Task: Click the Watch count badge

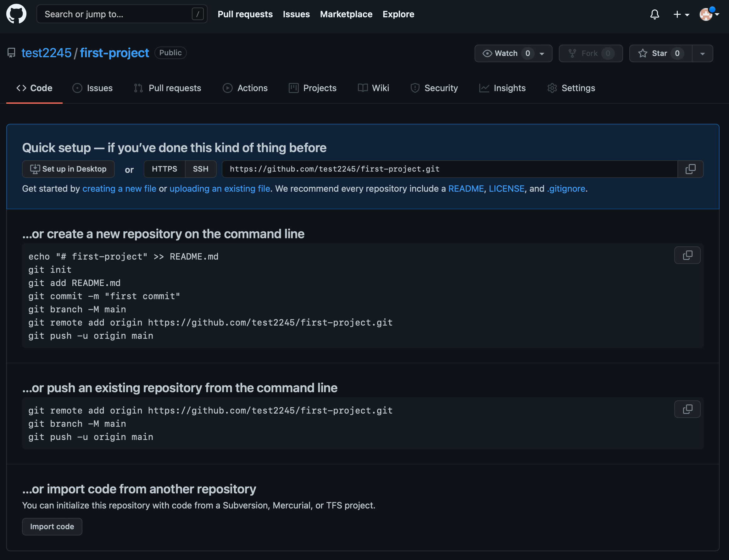Action: click(x=527, y=53)
